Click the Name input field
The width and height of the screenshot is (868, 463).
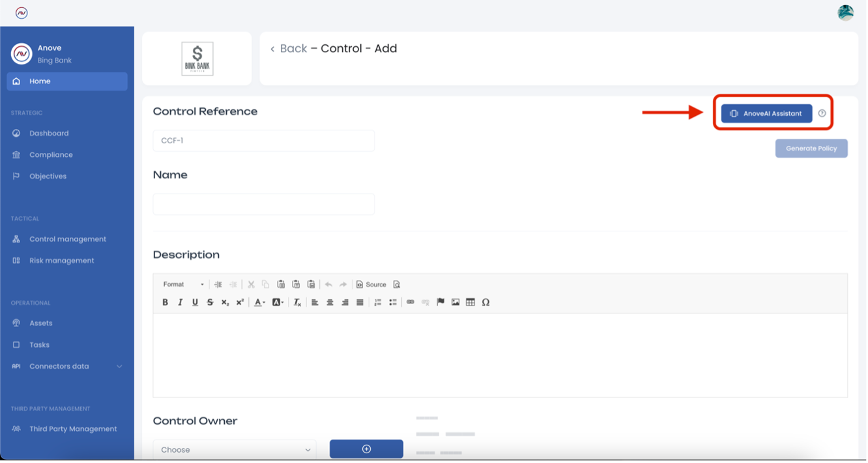pyautogui.click(x=264, y=204)
